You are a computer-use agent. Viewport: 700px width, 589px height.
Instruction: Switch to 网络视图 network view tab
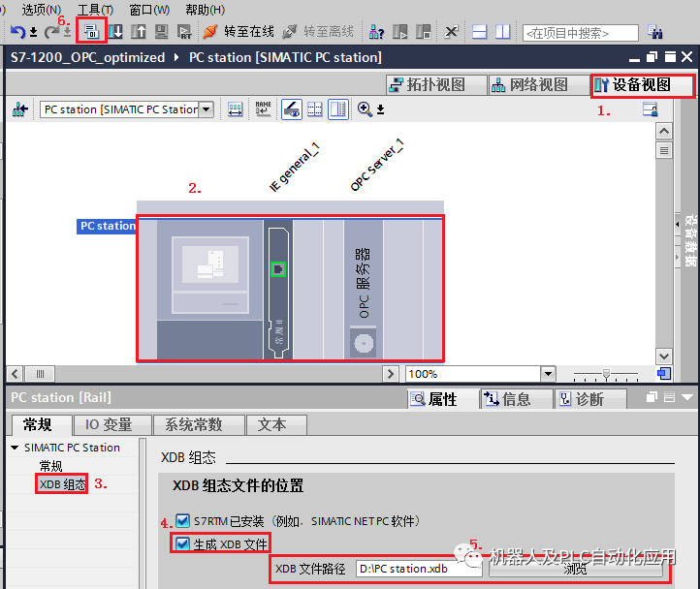coord(539,85)
